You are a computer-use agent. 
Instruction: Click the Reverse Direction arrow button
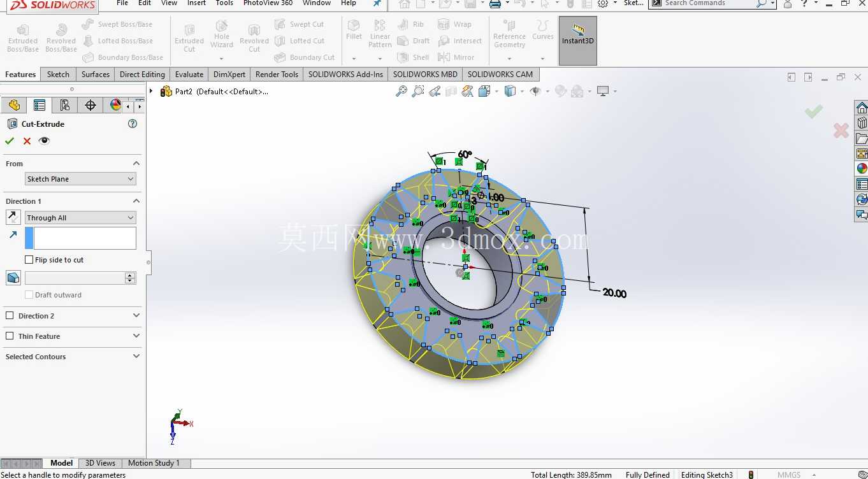(x=13, y=217)
